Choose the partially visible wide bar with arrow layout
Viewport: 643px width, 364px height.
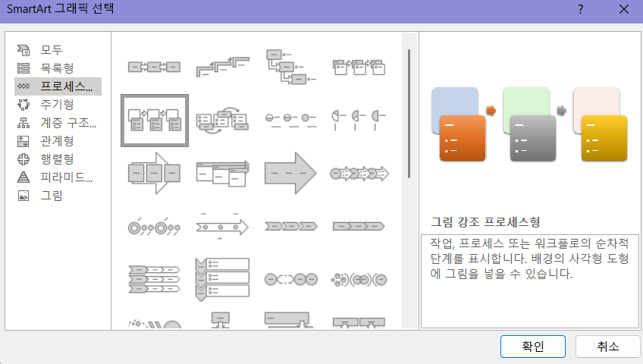pyautogui.click(x=289, y=320)
